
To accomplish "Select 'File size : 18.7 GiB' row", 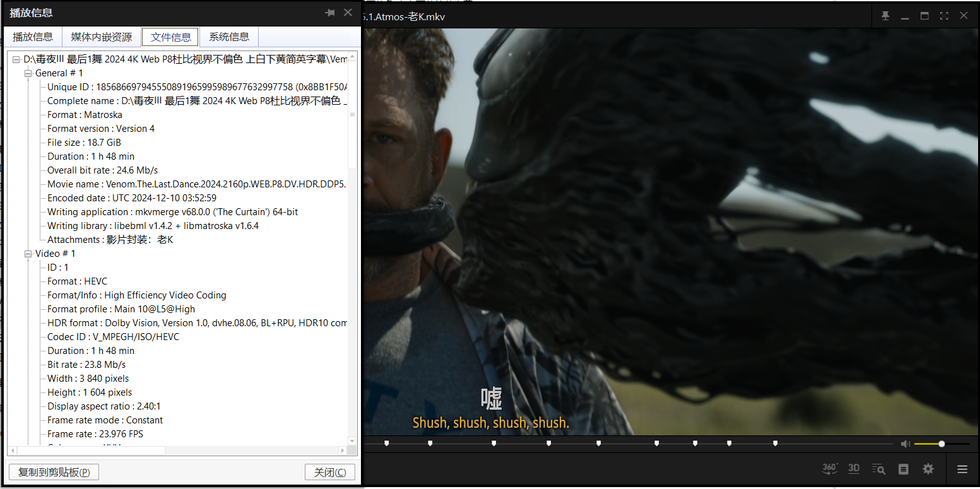I will click(84, 143).
